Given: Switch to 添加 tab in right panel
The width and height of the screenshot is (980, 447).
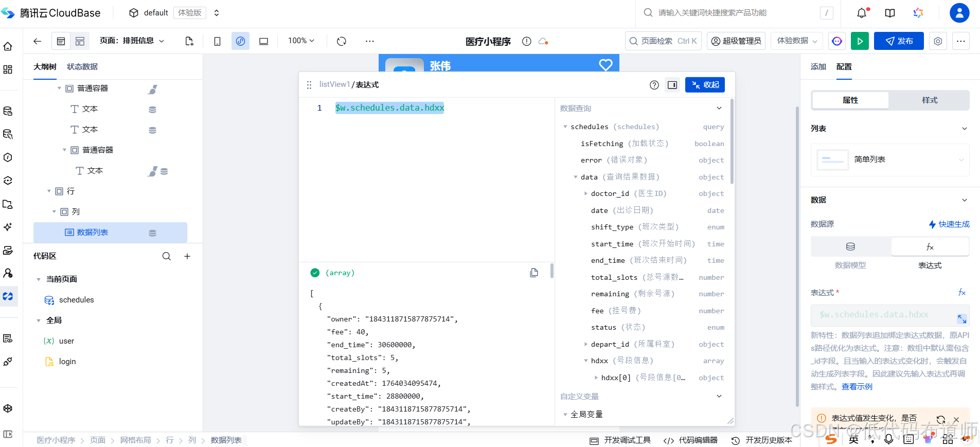Looking at the screenshot, I should [x=818, y=67].
